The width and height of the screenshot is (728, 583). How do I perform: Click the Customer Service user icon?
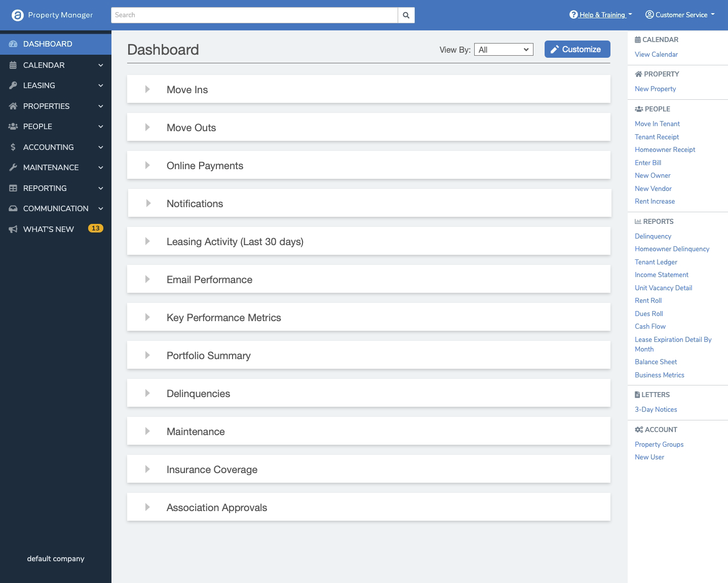click(649, 15)
